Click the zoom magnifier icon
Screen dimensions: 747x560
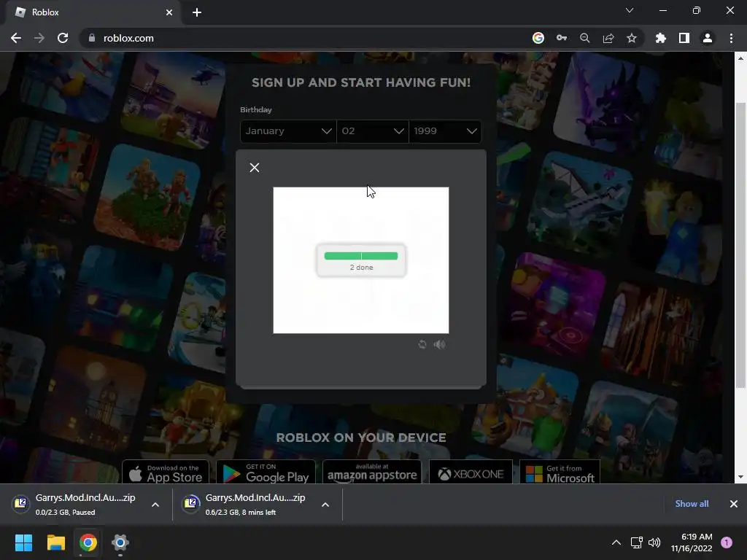pyautogui.click(x=585, y=38)
